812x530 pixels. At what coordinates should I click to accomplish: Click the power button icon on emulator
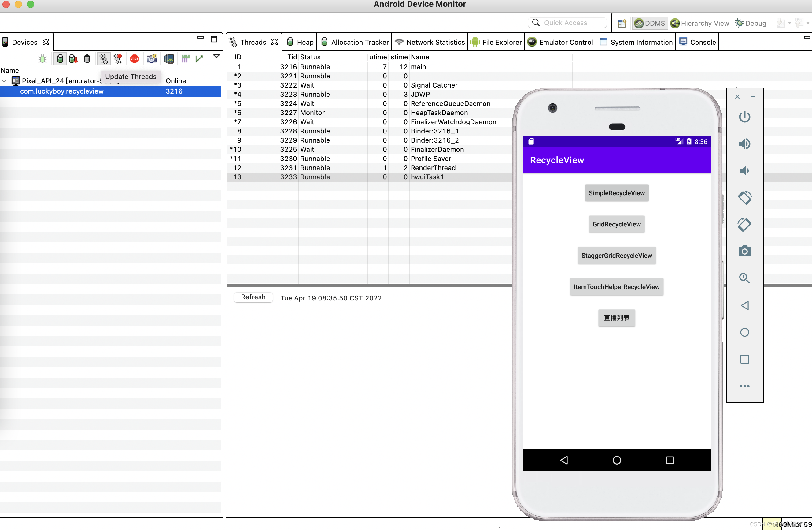pos(744,117)
